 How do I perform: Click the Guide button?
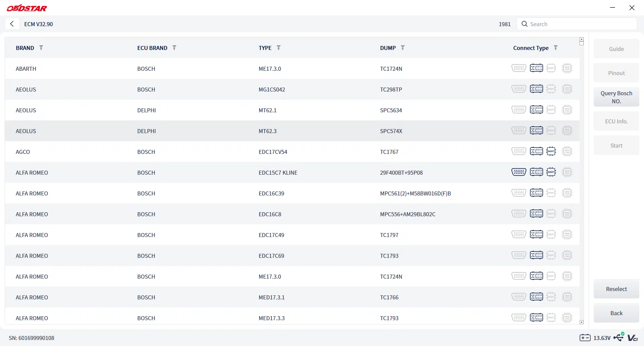616,49
